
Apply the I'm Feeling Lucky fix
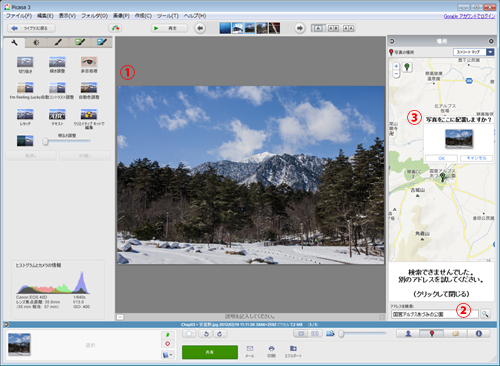pos(25,88)
